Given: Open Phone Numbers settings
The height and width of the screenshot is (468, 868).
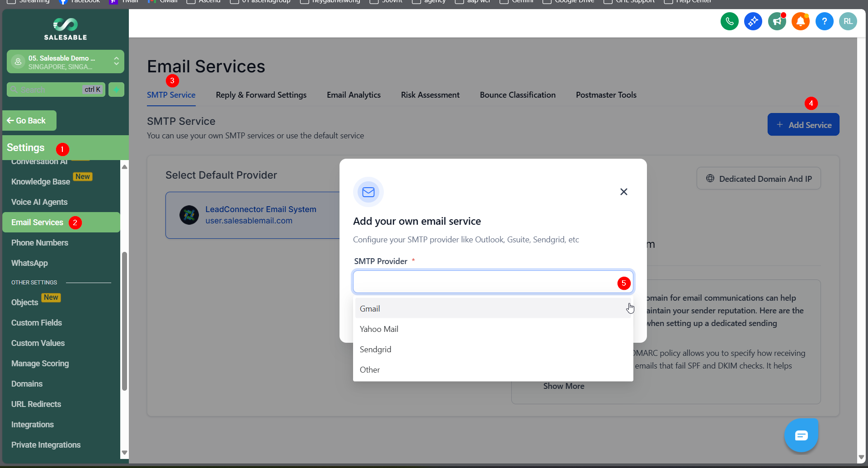Looking at the screenshot, I should (x=40, y=243).
